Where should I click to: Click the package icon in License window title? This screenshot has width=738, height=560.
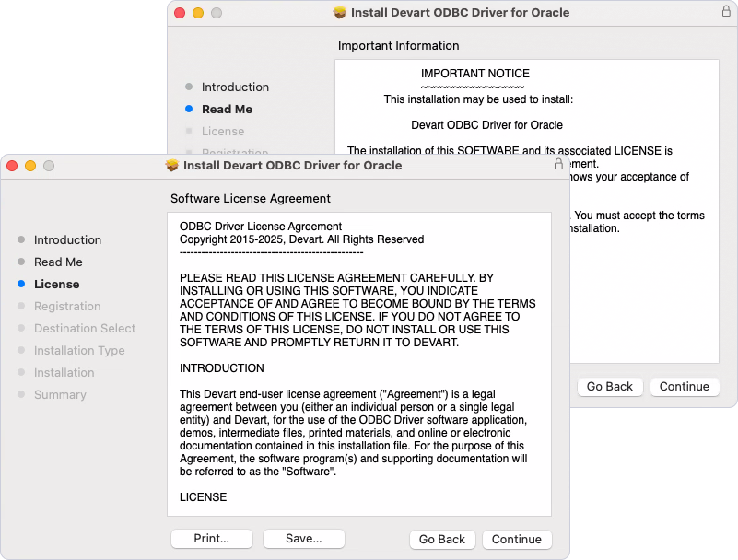171,166
